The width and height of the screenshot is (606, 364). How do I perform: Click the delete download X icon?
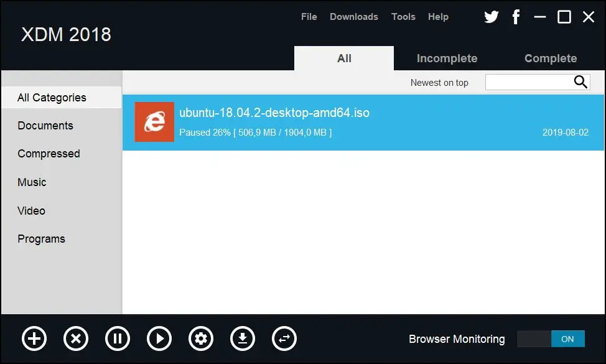coord(76,339)
